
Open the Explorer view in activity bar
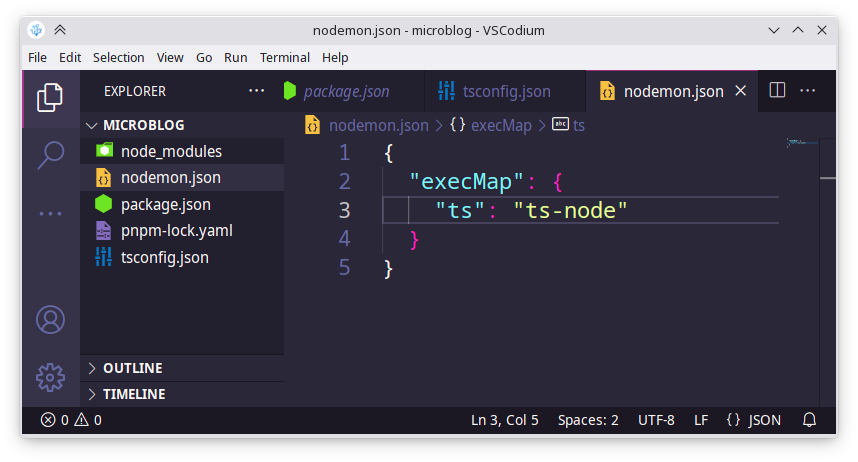(x=50, y=98)
